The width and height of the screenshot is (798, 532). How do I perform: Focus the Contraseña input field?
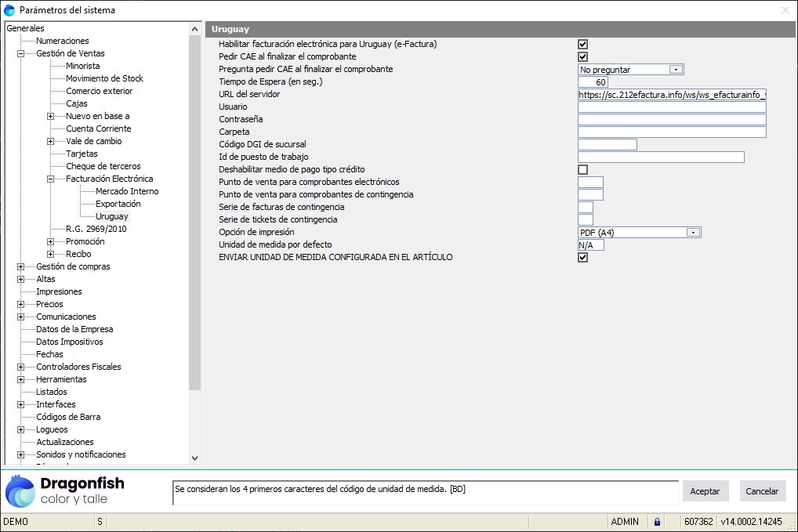tap(672, 120)
